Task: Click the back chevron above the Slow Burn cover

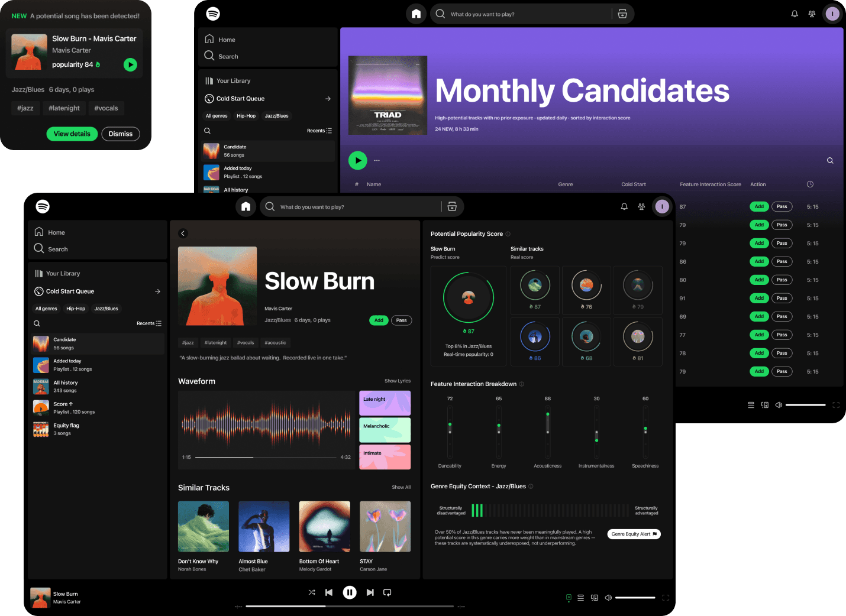Action: click(x=183, y=234)
